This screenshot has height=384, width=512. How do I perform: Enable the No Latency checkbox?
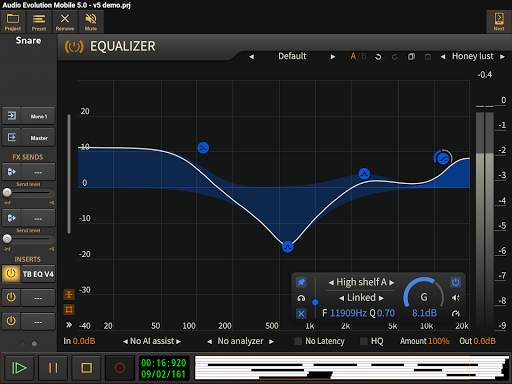(298, 341)
